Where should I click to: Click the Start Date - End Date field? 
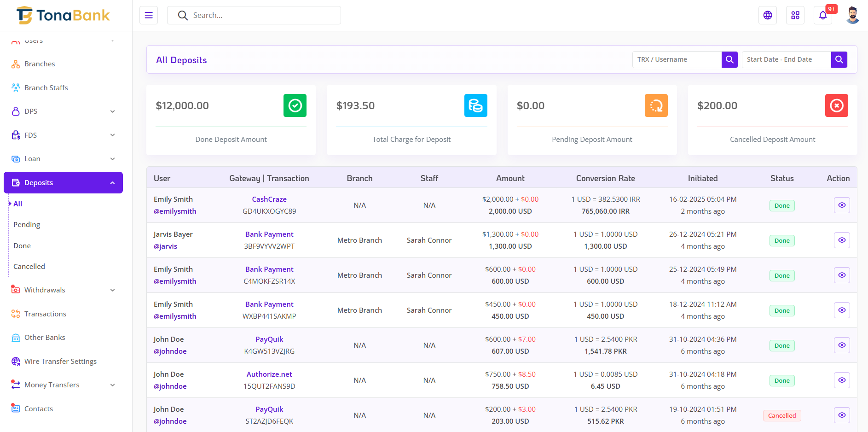[x=786, y=59]
